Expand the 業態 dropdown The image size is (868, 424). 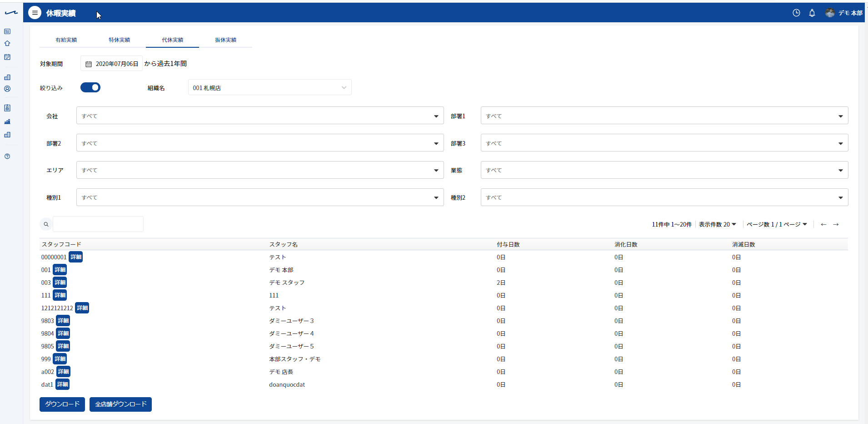664,170
